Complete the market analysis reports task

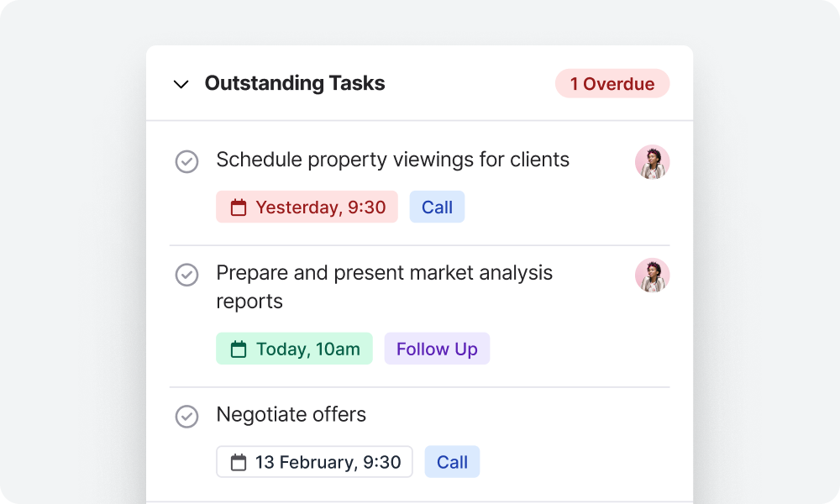(187, 276)
